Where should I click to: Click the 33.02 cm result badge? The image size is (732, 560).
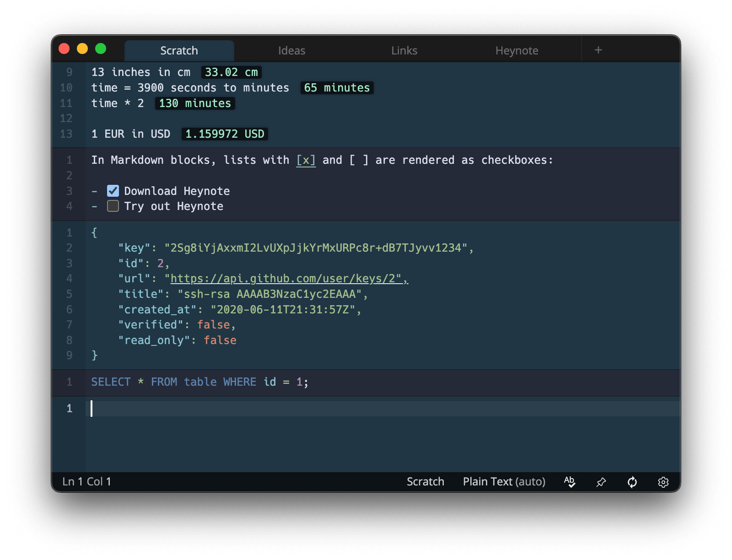pos(231,72)
